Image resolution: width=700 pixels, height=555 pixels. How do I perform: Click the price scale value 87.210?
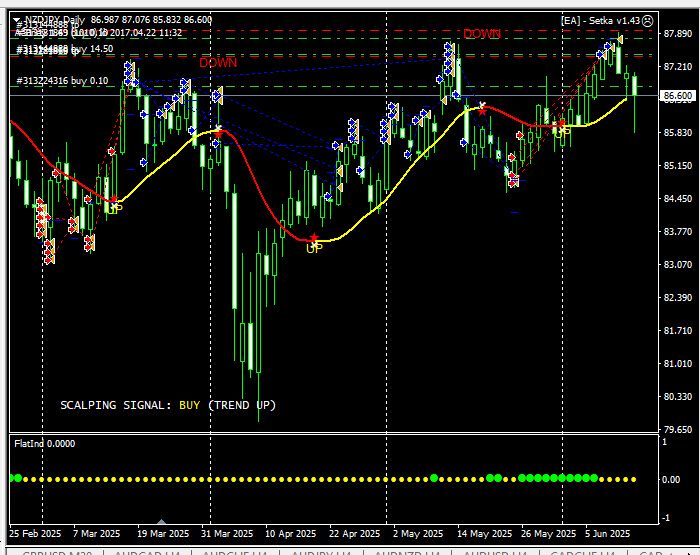click(678, 67)
